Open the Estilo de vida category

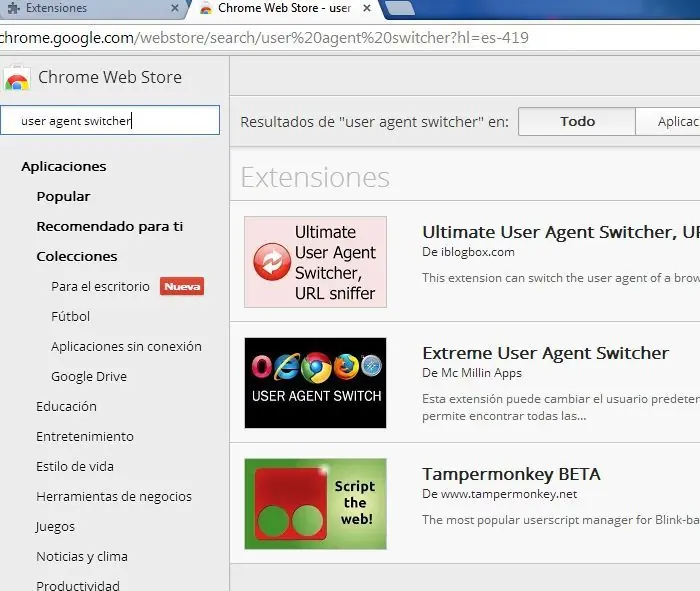click(75, 466)
